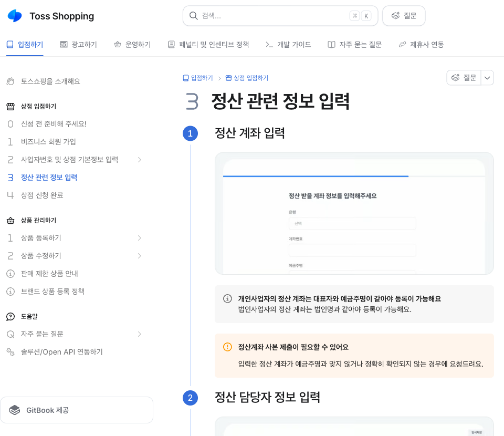This screenshot has width=504, height=436.
Task: Click the 입점하기 tab book icon
Action: coord(10,44)
